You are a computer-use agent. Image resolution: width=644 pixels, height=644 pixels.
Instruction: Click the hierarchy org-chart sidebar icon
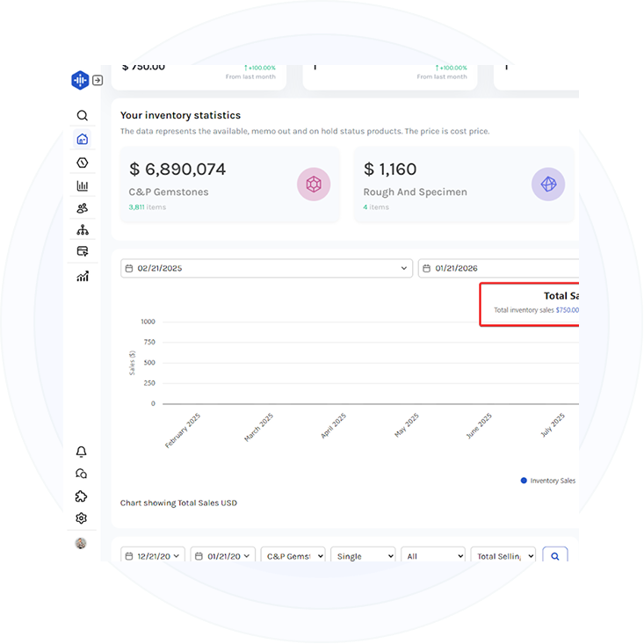click(x=82, y=230)
